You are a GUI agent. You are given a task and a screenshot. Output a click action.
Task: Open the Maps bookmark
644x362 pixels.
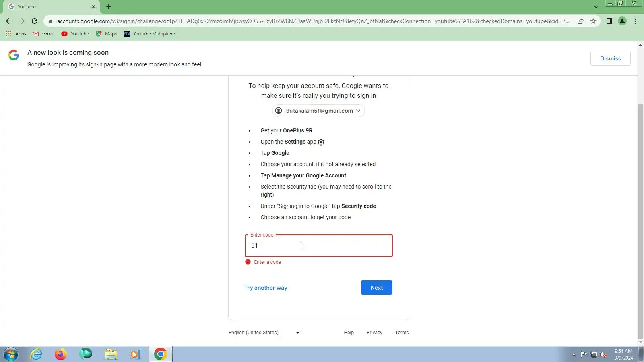coord(106,34)
